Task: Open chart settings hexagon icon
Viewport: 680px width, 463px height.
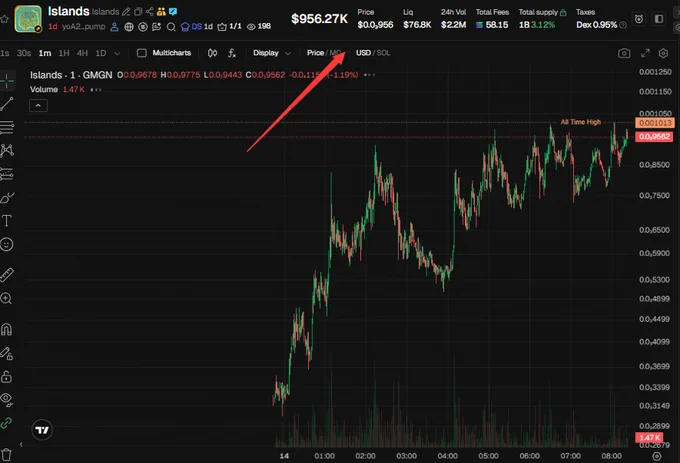Action: tap(663, 53)
